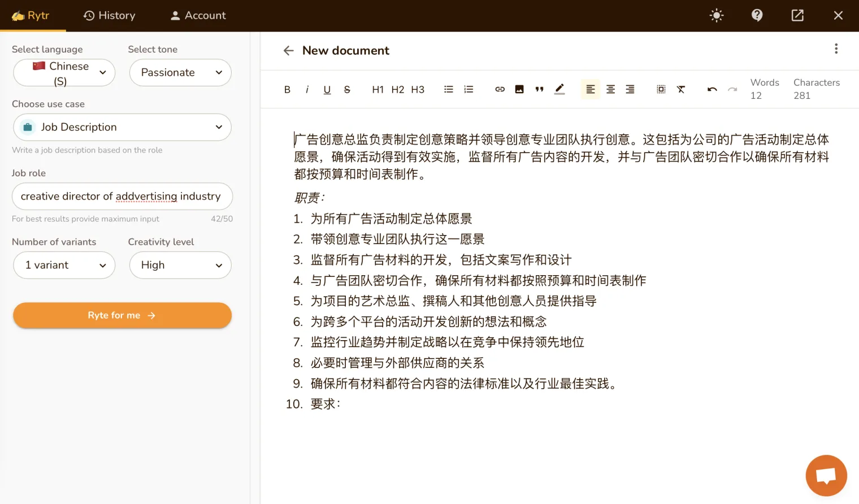The width and height of the screenshot is (859, 504).
Task: Insert a hyperlink
Action: point(500,89)
